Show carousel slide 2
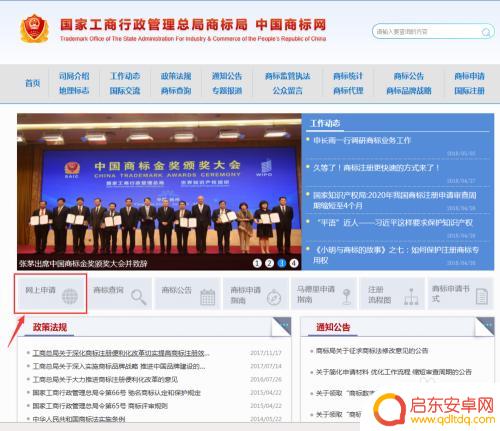 coord(269,263)
